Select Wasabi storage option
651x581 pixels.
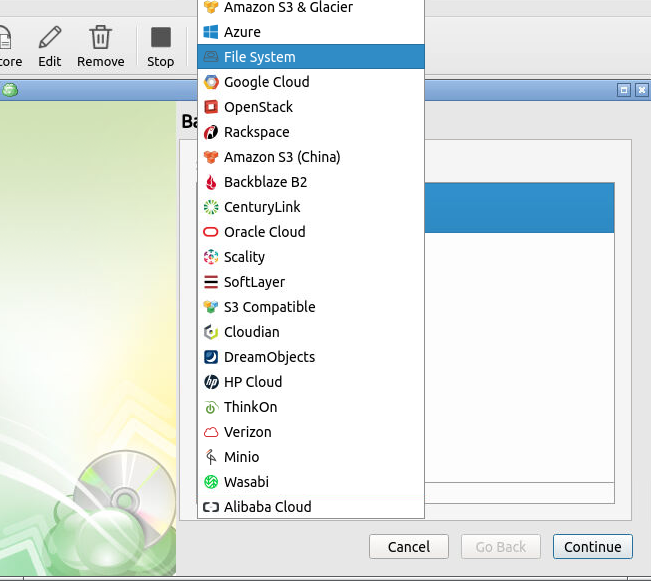tap(311, 482)
